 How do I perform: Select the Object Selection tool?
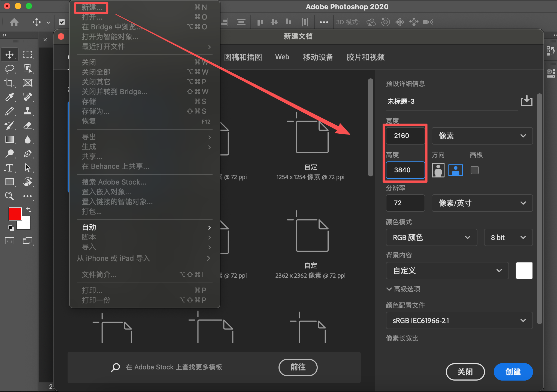[x=28, y=69]
